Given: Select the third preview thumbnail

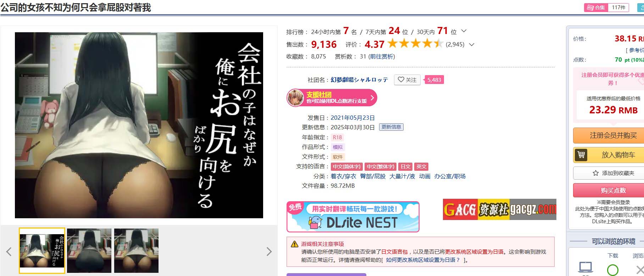Looking at the screenshot, I should tap(136, 250).
